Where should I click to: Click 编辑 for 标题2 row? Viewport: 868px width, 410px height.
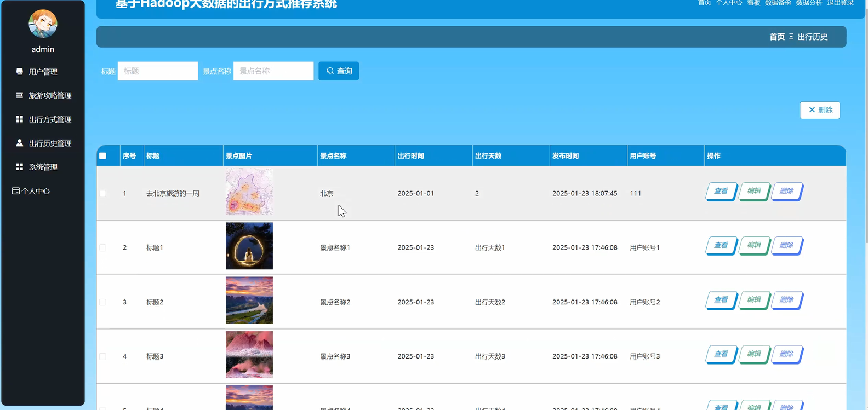click(x=754, y=299)
